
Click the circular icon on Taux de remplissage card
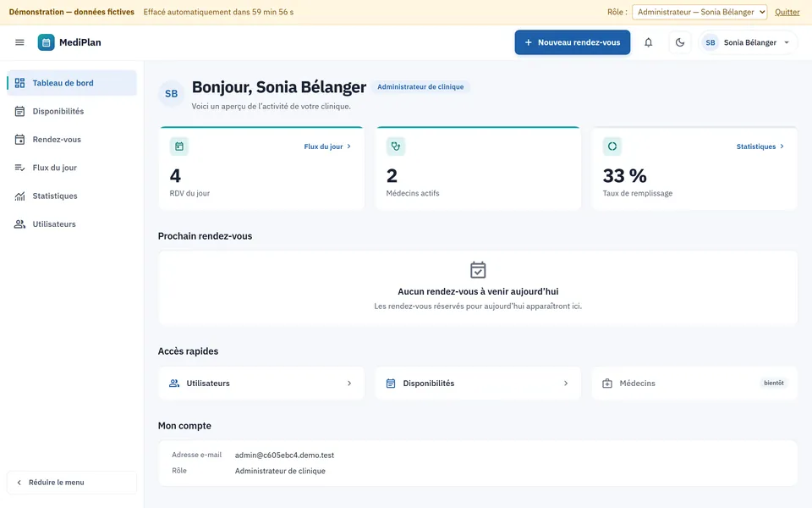tap(612, 146)
